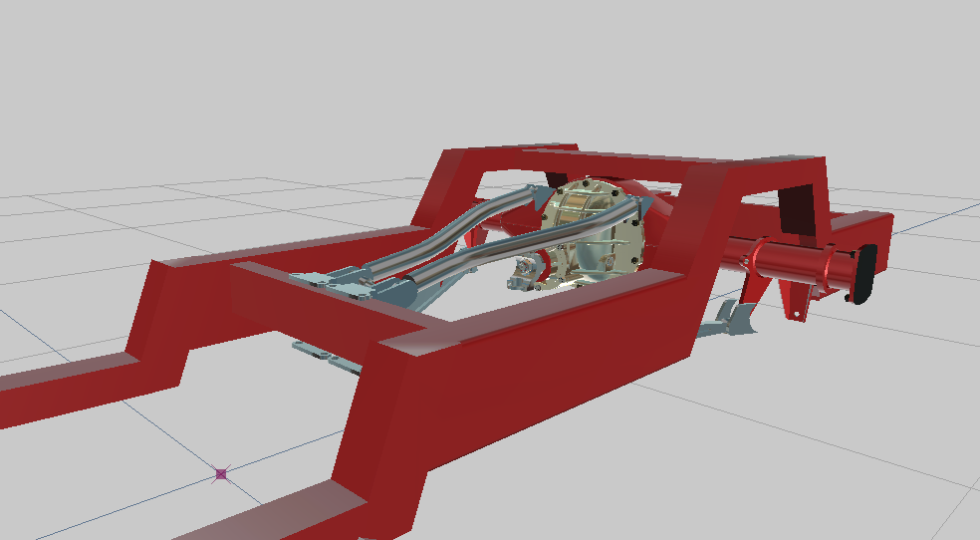Image resolution: width=980 pixels, height=540 pixels.
Task: Click the pinion yoke below the differential
Action: [x=528, y=271]
